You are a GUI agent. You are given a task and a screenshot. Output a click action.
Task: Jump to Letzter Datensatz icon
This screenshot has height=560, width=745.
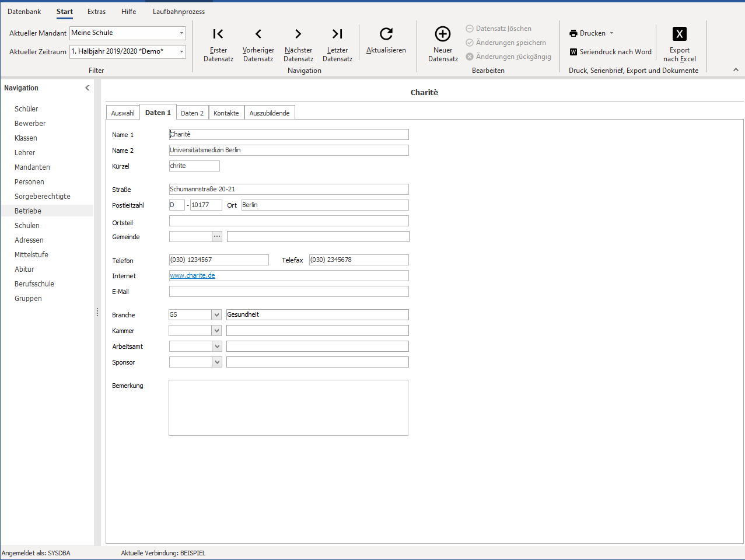pos(337,34)
